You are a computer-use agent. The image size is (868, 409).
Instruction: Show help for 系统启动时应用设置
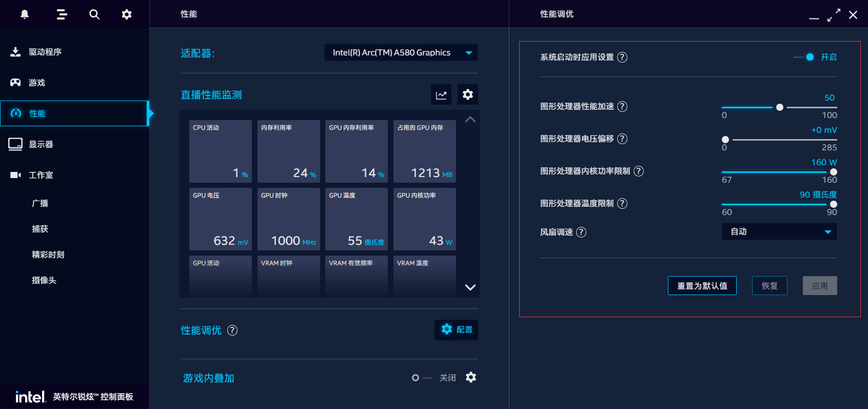[x=622, y=57]
